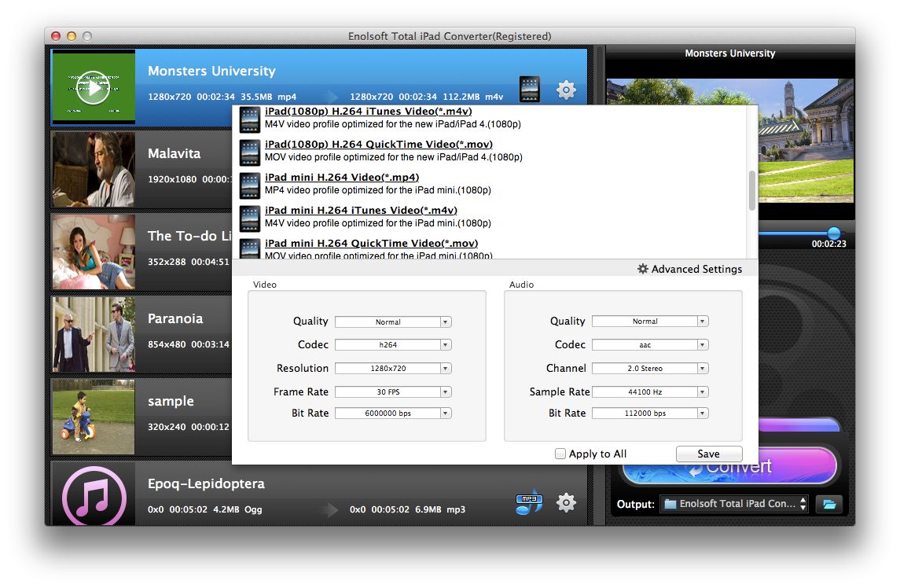The height and width of the screenshot is (588, 900).
Task: Select iPad(1080p) H.264 QuickTime Video profile icon
Action: click(250, 153)
